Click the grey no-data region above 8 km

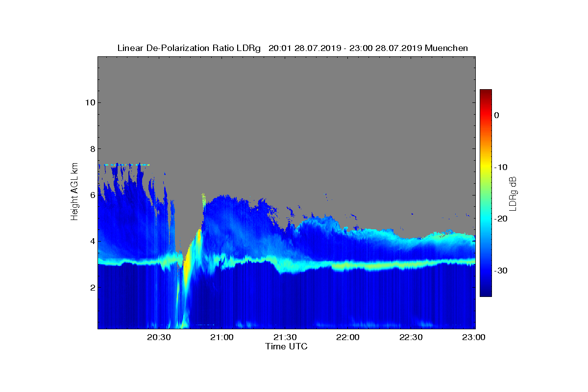click(287, 103)
